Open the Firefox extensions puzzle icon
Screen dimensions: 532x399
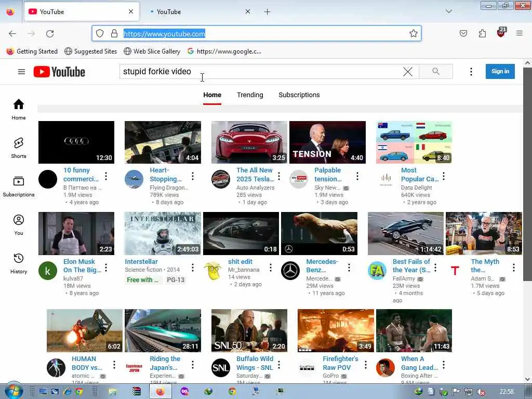[482, 33]
